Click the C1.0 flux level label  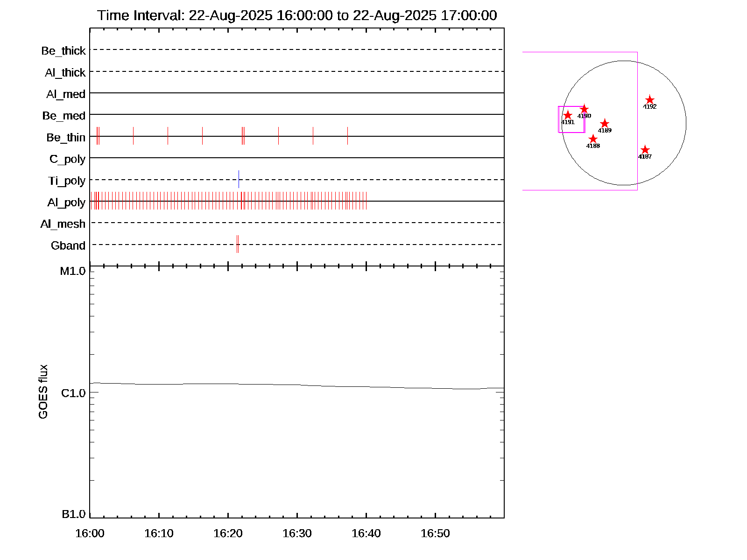click(x=73, y=393)
